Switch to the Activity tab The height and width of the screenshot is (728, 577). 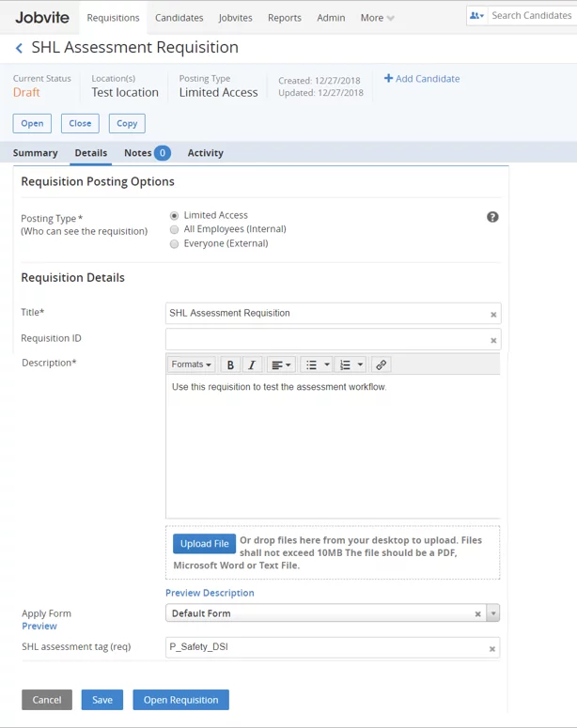click(205, 153)
